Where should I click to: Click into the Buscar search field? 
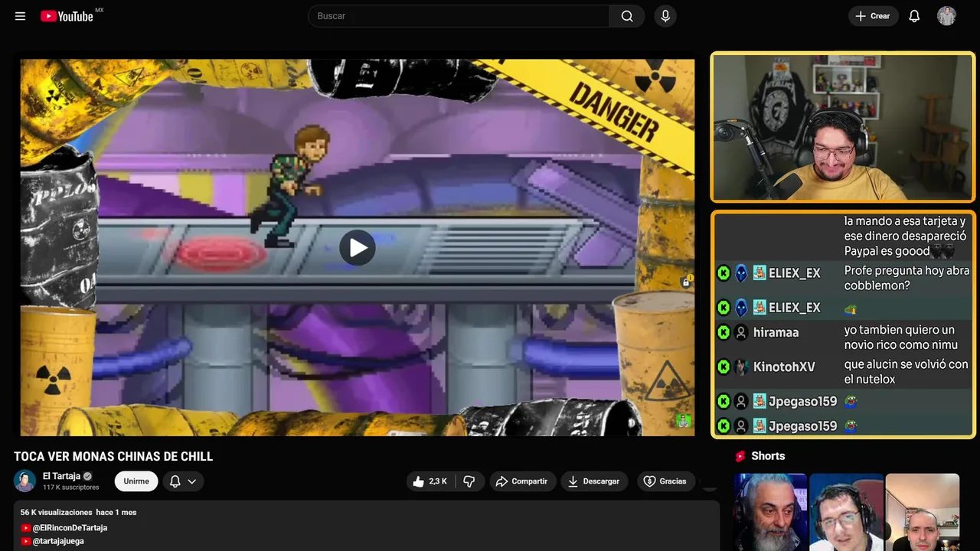click(459, 16)
